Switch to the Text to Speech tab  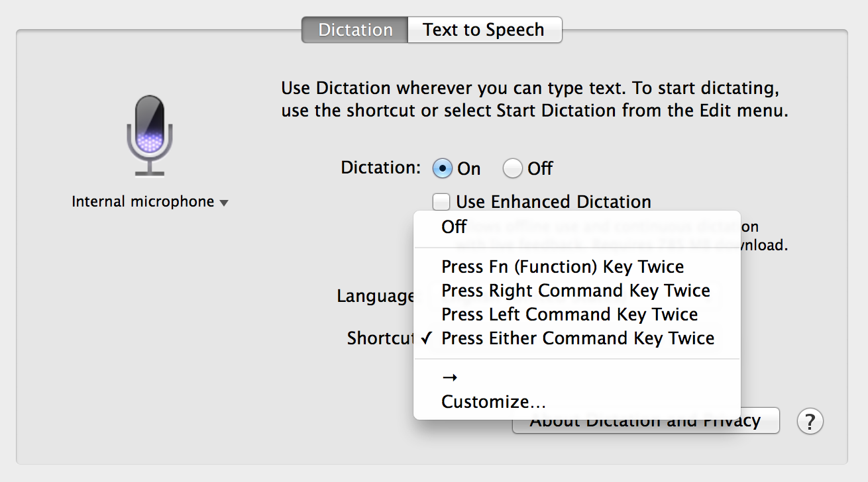484,30
